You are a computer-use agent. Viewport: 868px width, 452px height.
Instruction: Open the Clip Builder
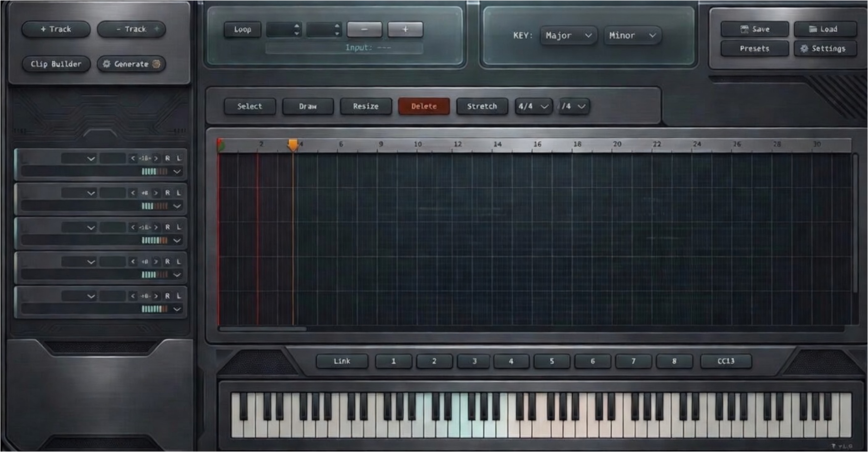click(x=56, y=64)
